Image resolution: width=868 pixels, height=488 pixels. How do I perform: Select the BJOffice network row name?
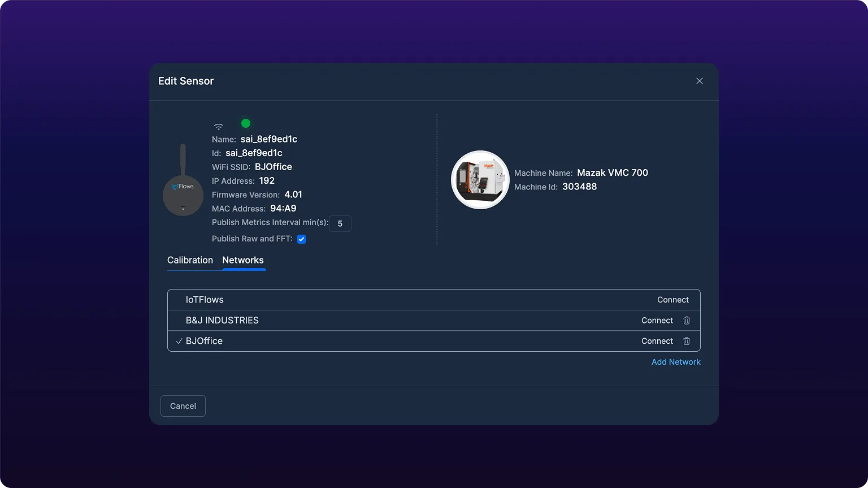click(x=204, y=341)
